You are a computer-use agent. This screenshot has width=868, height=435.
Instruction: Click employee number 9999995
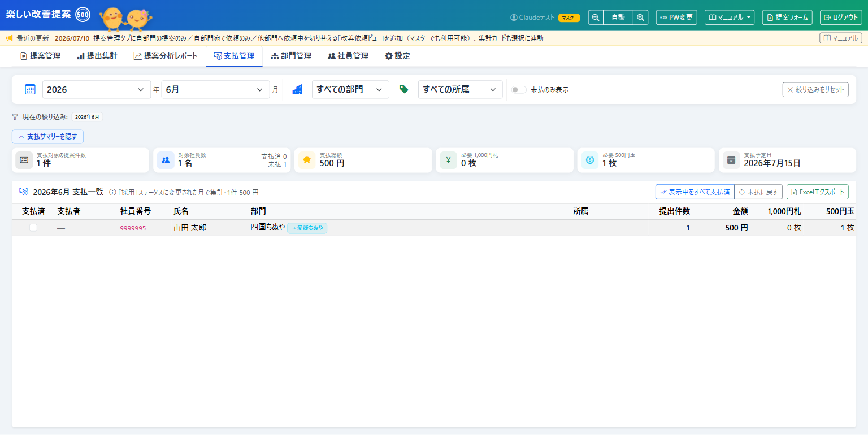click(133, 228)
